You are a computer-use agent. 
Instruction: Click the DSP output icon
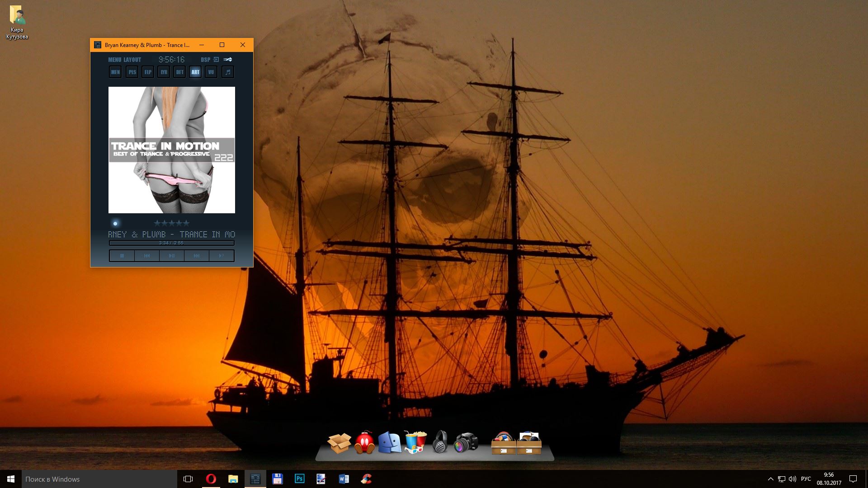tap(216, 59)
